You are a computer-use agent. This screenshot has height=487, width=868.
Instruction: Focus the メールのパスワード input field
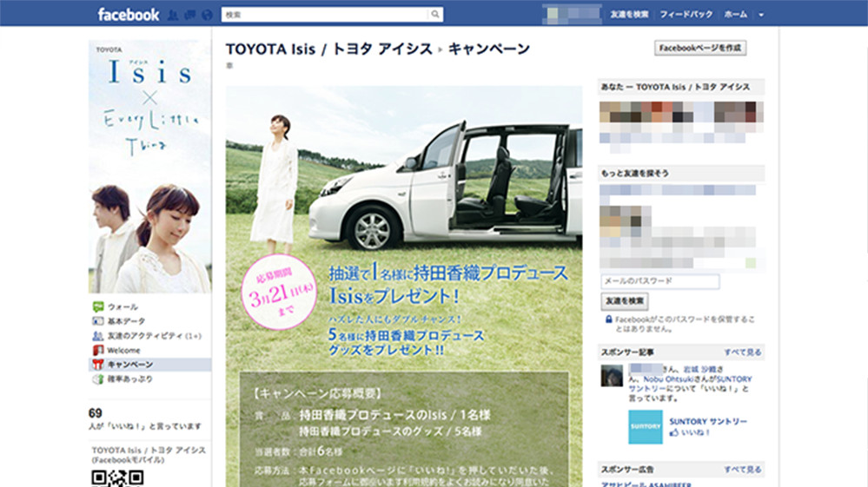660,281
